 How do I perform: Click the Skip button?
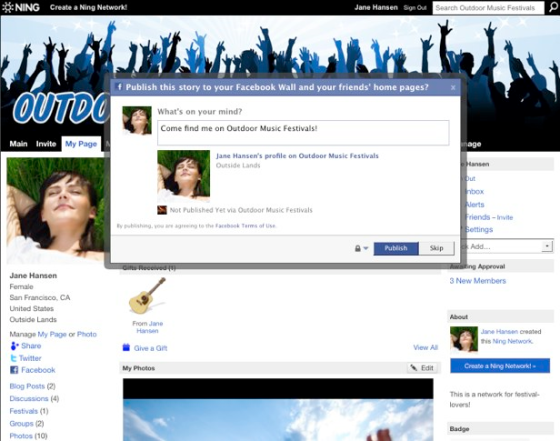(436, 248)
